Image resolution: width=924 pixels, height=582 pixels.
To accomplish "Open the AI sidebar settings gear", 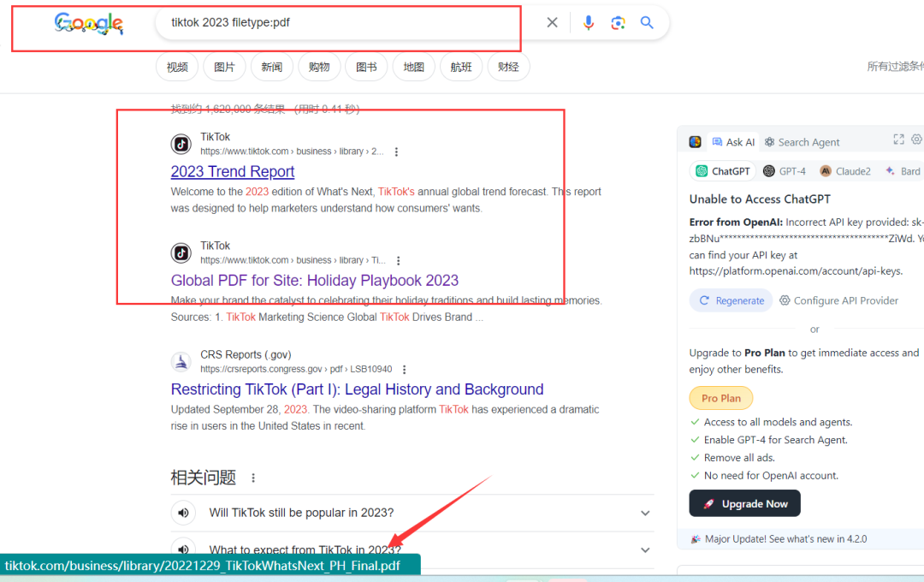I will [x=916, y=140].
